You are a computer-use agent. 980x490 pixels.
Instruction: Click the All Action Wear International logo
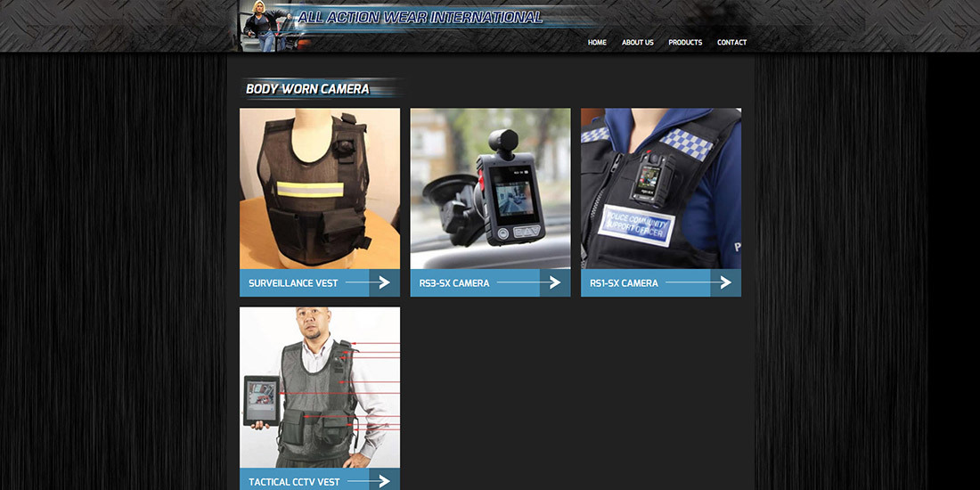tap(420, 17)
